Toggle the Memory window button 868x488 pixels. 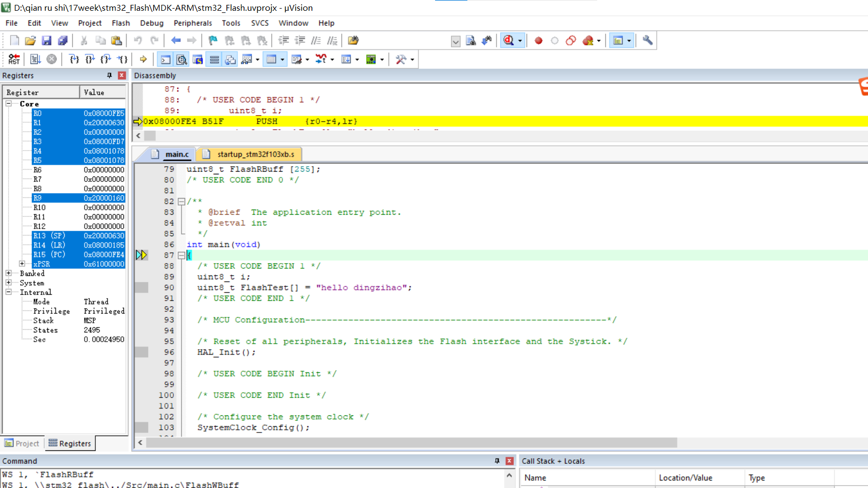(x=271, y=59)
